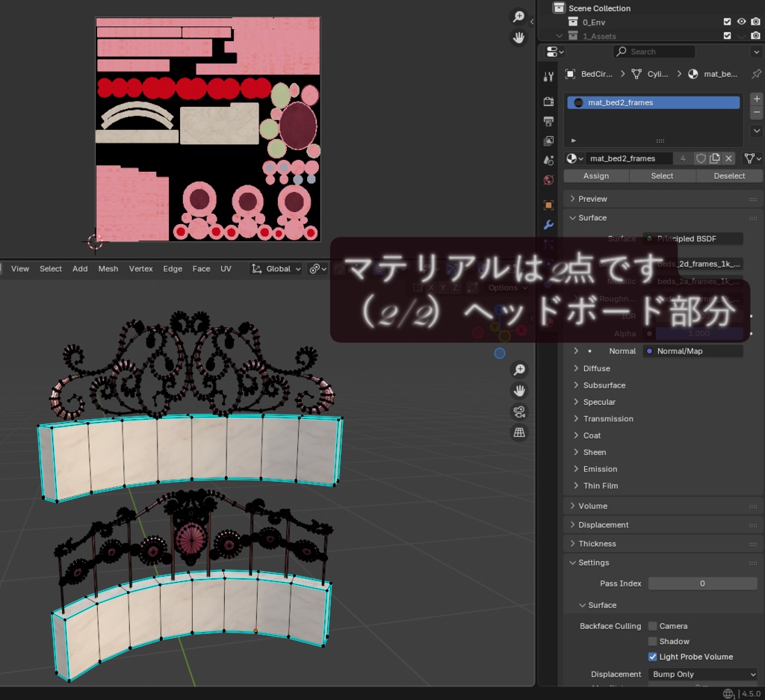Open the Mesh menu
The width and height of the screenshot is (765, 700).
pyautogui.click(x=108, y=268)
